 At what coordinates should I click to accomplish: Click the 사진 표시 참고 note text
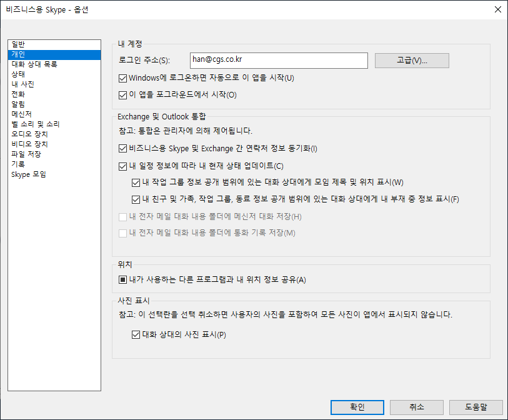pyautogui.click(x=286, y=314)
